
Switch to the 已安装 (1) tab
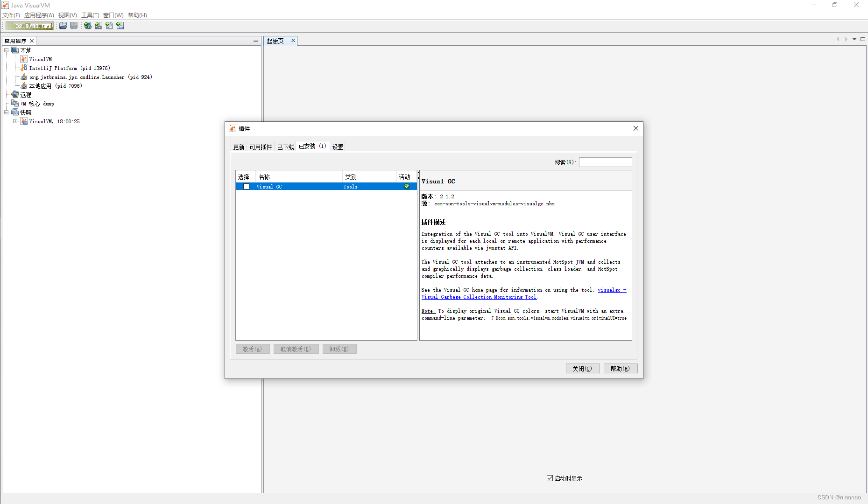312,146
